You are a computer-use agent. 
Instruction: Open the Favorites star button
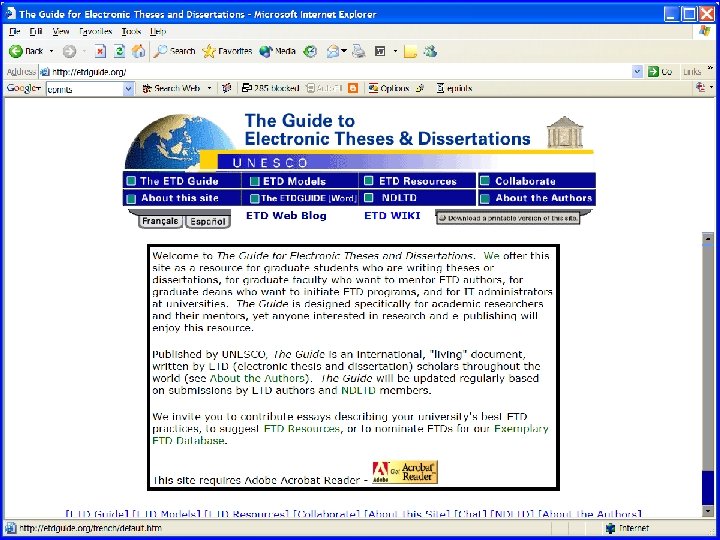[227, 51]
